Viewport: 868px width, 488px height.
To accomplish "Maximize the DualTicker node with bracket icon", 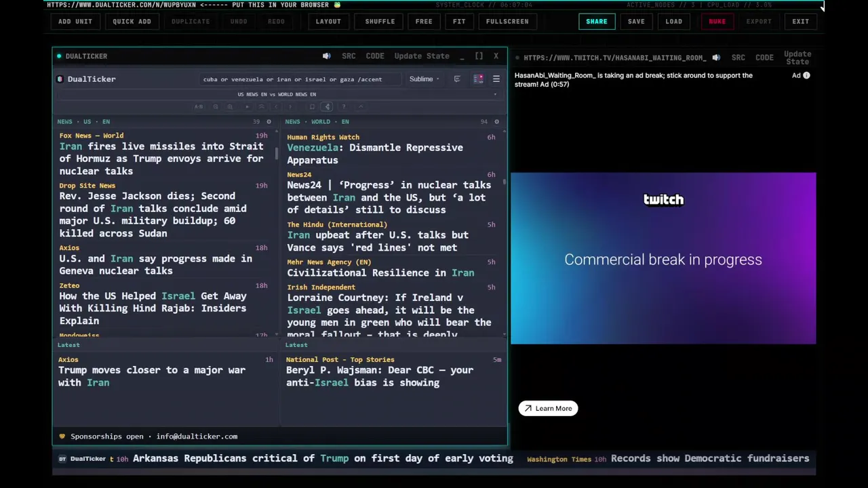I will click(x=479, y=56).
